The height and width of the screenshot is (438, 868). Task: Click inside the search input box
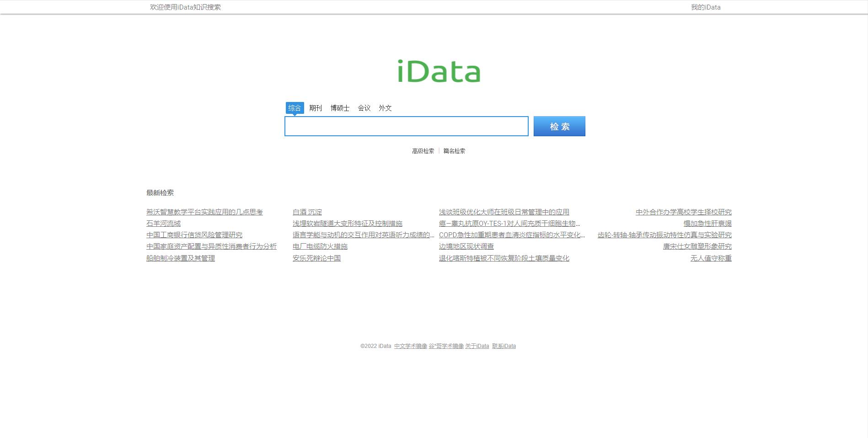click(406, 126)
